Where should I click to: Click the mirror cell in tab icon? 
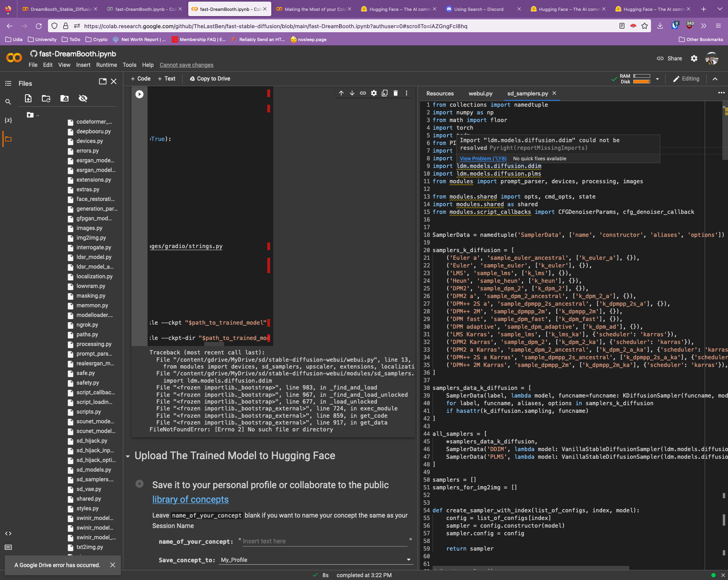point(385,93)
